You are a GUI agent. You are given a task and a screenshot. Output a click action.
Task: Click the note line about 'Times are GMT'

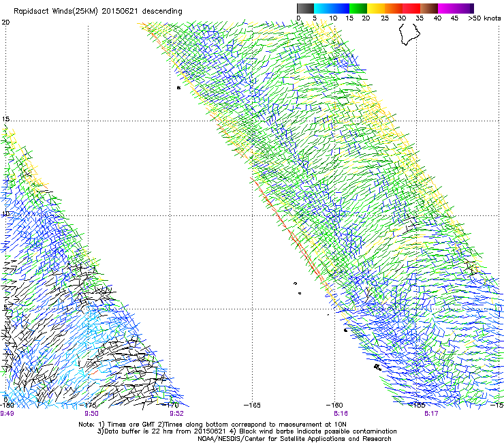coord(212,425)
